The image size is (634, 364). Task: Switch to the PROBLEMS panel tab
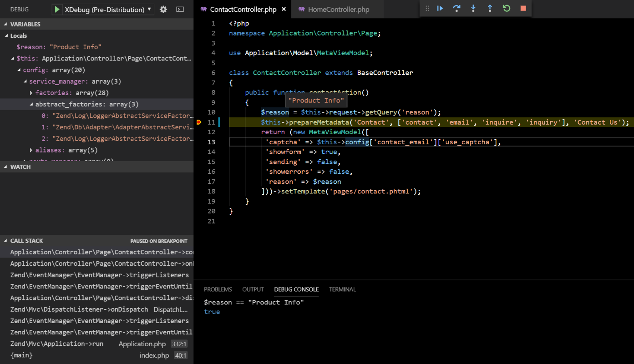click(218, 289)
